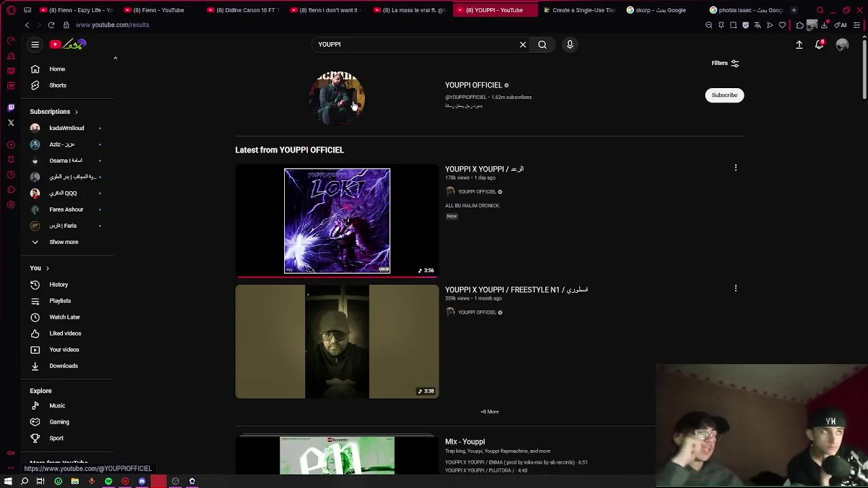This screenshot has height=488, width=868.
Task: Open Discord from the taskbar
Action: click(x=142, y=481)
